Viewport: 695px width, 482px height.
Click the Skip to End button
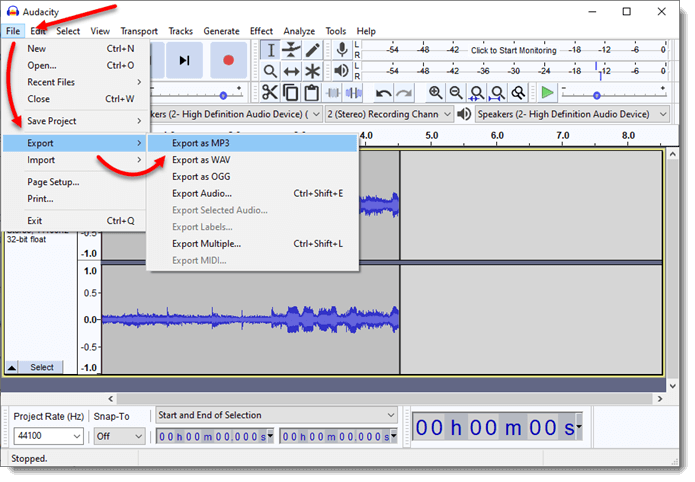[x=184, y=60]
